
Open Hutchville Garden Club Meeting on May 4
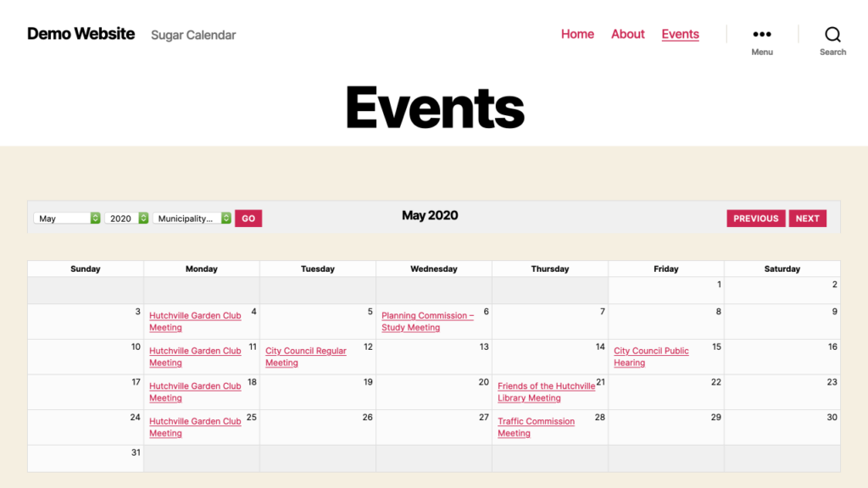[195, 321]
